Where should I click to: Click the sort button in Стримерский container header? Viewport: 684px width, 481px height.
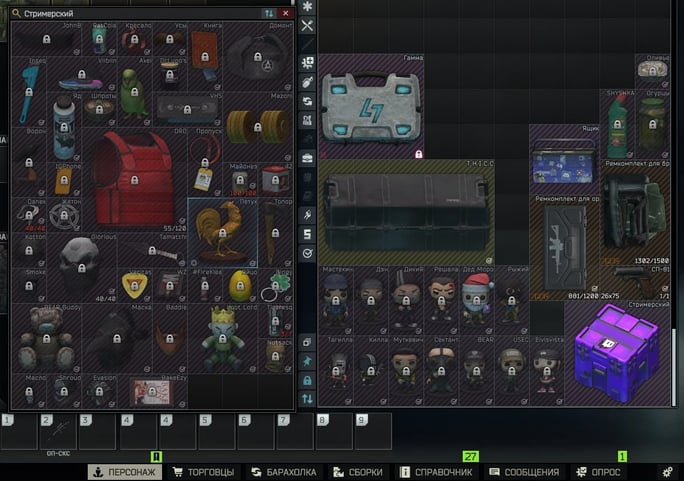[268, 13]
